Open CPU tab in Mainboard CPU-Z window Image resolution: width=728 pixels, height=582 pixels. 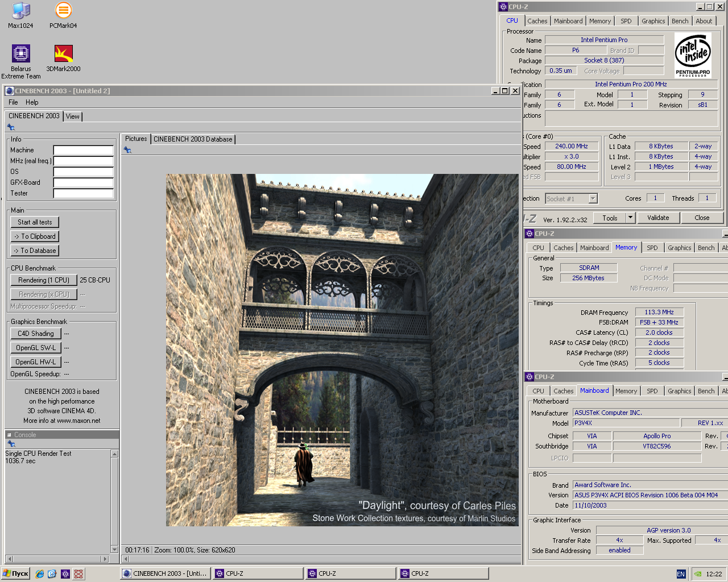[x=538, y=391]
